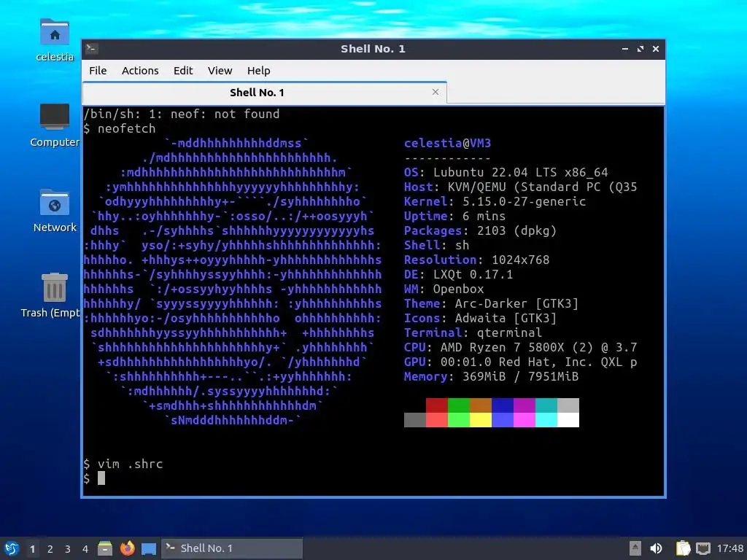Click the 'Theme: Arc-Darker [GTK3]' line
This screenshot has height=560, width=747.
(x=491, y=304)
